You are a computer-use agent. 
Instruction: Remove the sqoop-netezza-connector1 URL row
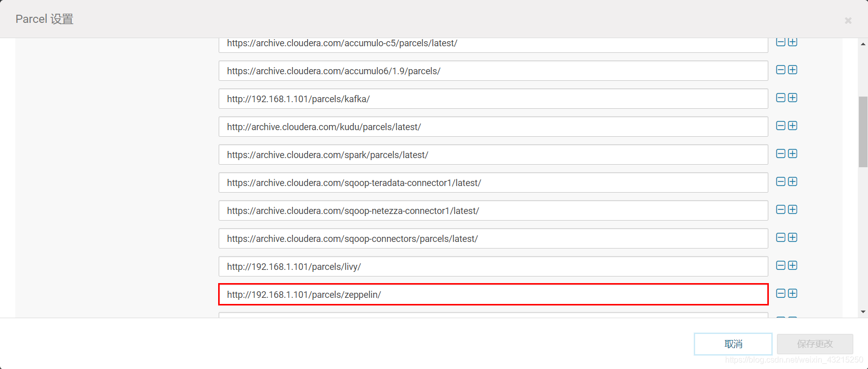coord(781,209)
